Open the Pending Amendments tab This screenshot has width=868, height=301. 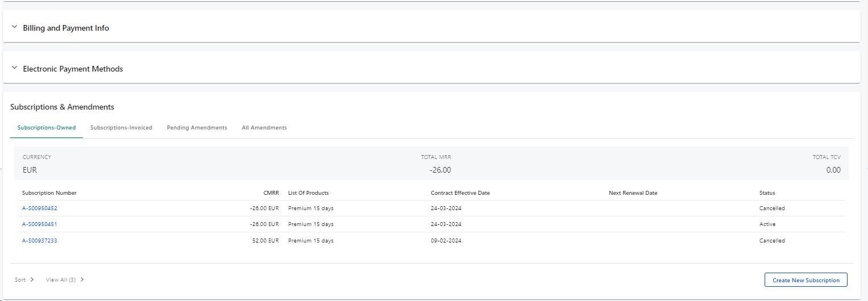[197, 128]
